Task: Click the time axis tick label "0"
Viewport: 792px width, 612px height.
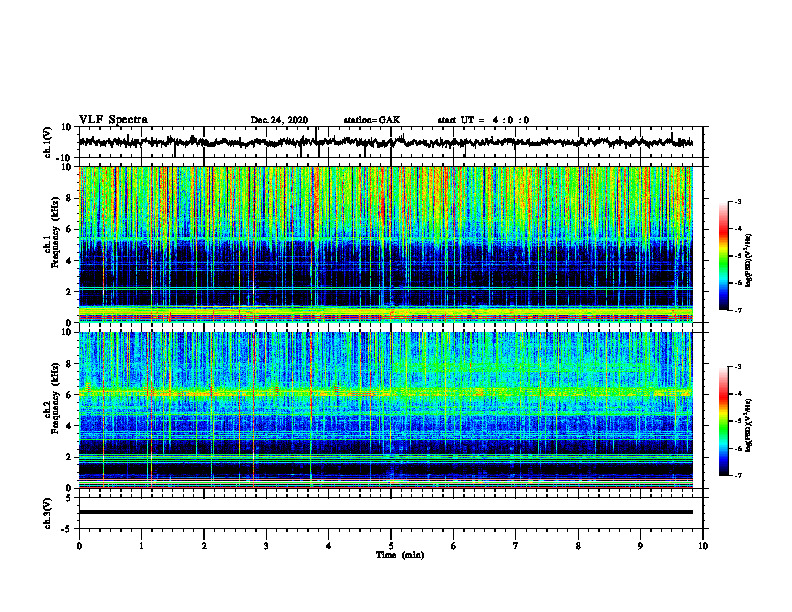Action: pyautogui.click(x=79, y=546)
